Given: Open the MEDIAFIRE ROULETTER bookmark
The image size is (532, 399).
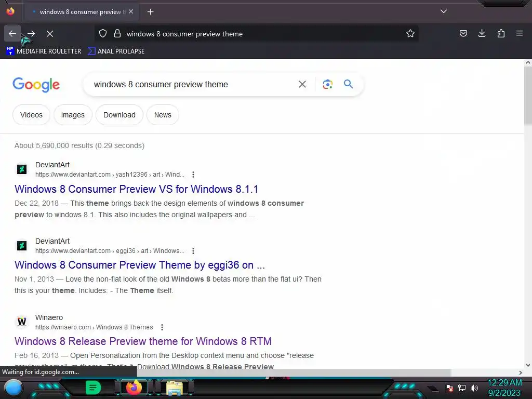Looking at the screenshot, I should (x=44, y=51).
